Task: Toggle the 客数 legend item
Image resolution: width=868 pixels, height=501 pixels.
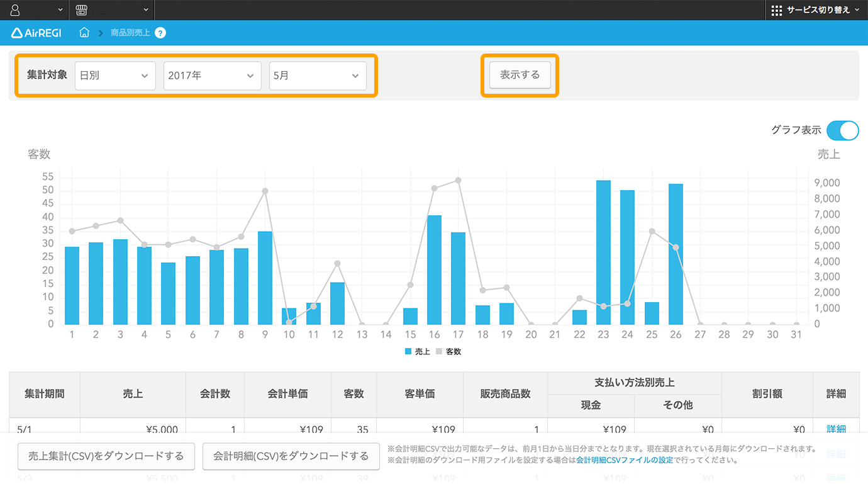Action: 449,352
